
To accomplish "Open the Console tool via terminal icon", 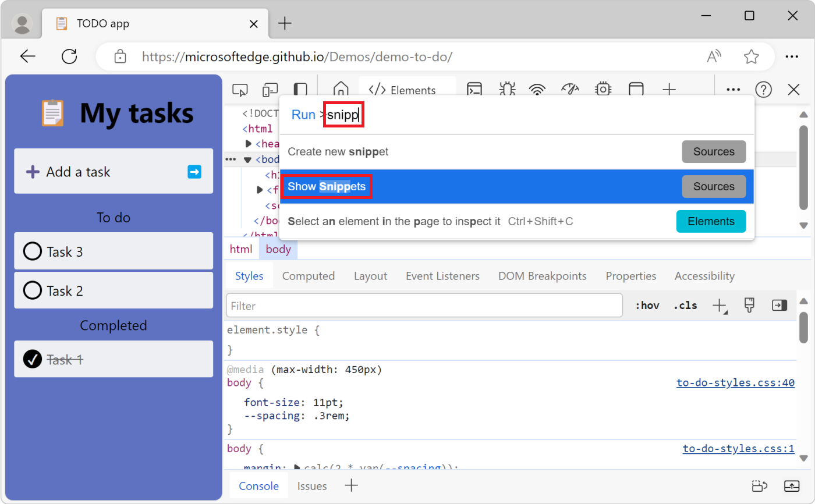I will coord(474,90).
